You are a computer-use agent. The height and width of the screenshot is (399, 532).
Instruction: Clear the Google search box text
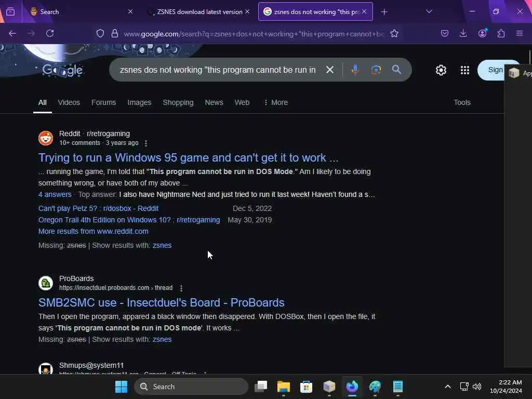coord(330,70)
